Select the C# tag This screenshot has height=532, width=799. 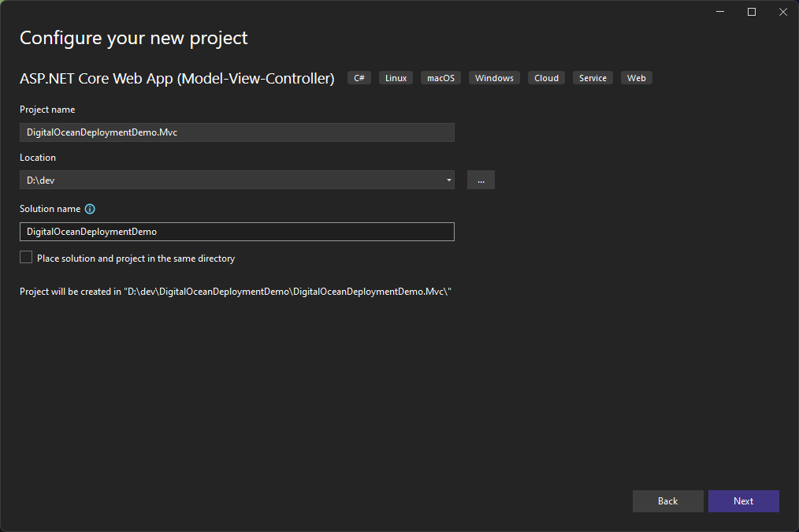(359, 78)
